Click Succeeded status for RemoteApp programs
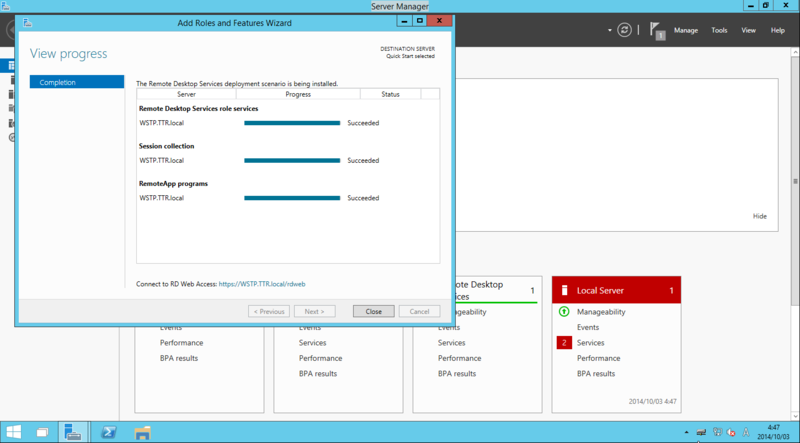 pos(363,198)
